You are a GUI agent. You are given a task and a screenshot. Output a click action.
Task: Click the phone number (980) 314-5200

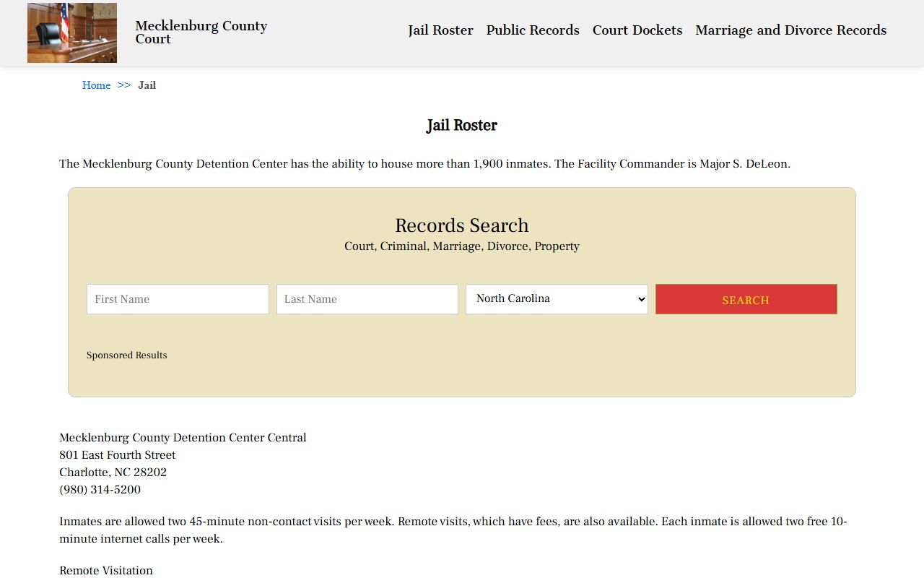coord(100,490)
